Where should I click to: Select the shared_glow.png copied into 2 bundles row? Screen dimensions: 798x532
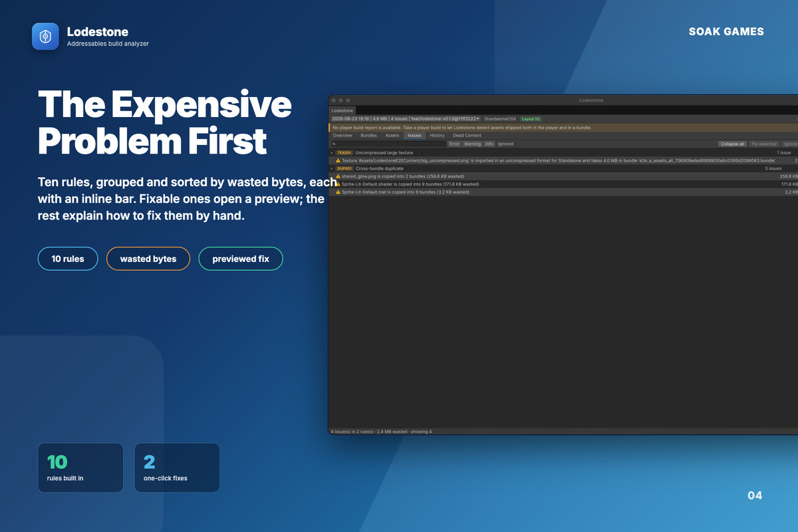point(563,176)
